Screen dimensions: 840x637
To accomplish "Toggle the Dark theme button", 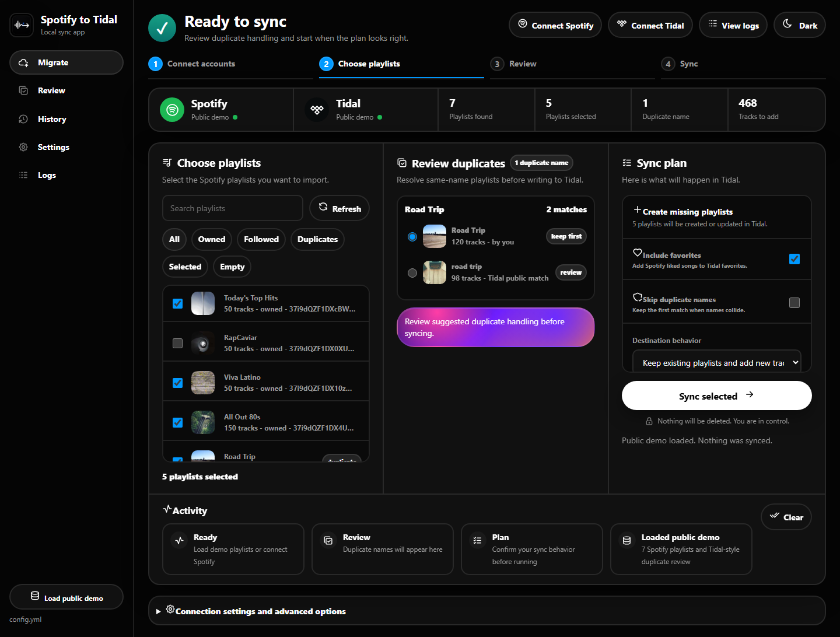I will coord(800,25).
